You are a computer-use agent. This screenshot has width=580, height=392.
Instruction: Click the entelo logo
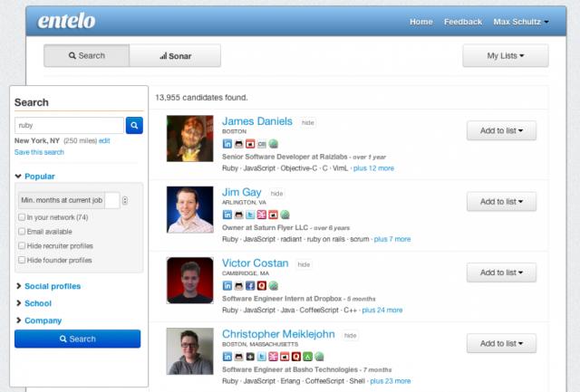coord(66,21)
